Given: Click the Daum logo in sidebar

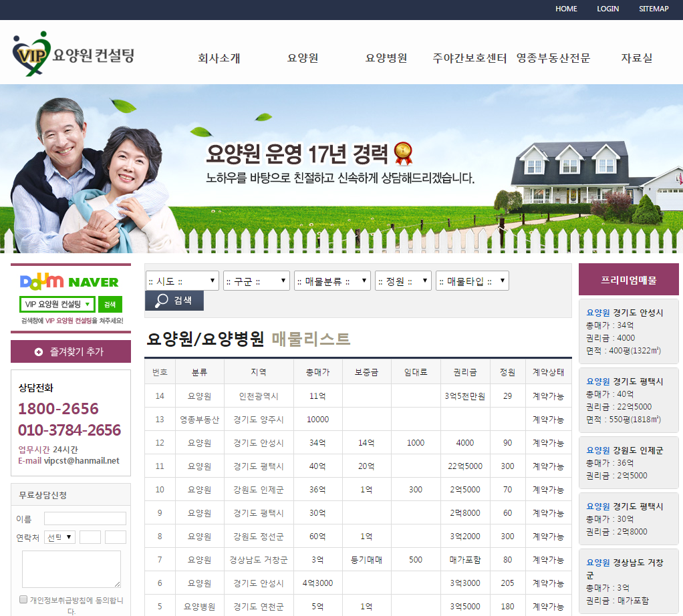Looking at the screenshot, I should 41,282.
